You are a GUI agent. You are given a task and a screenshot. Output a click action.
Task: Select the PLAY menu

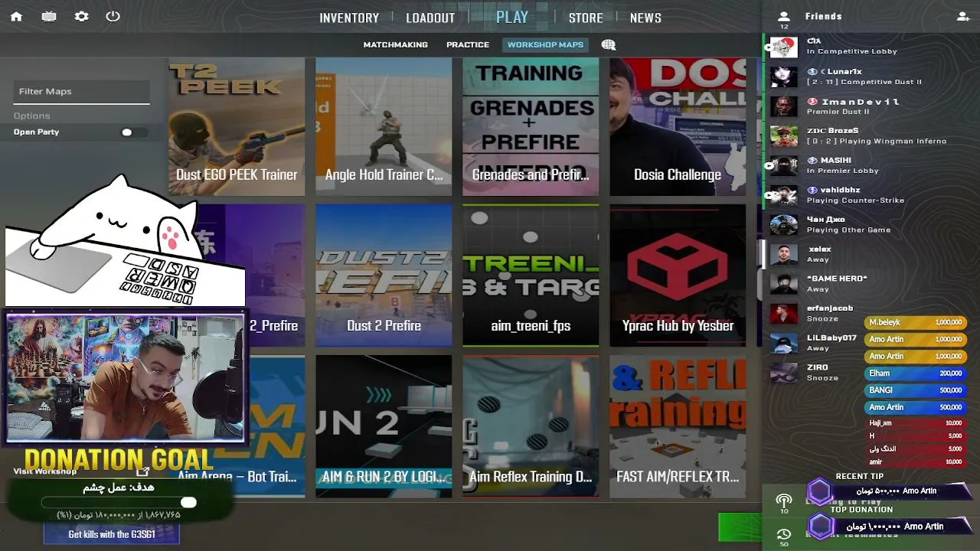(512, 17)
